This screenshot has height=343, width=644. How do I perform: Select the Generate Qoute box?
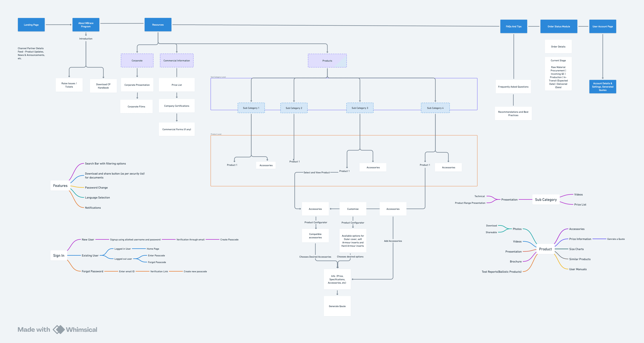pyautogui.click(x=337, y=306)
